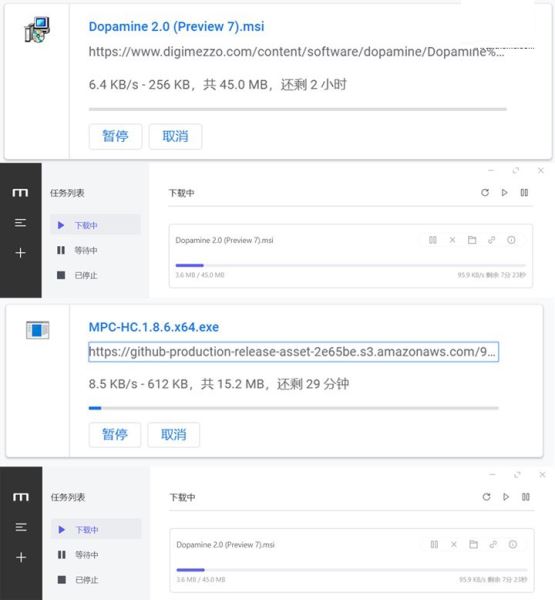Pause the Dopamine task in upper Motrix list
This screenshot has width=555, height=600.
tap(433, 240)
